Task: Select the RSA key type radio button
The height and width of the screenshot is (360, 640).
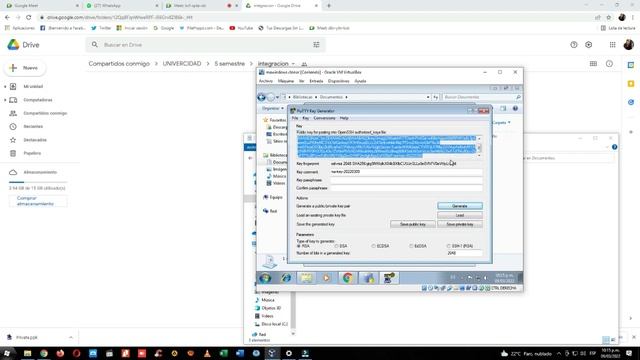Action: (x=299, y=246)
